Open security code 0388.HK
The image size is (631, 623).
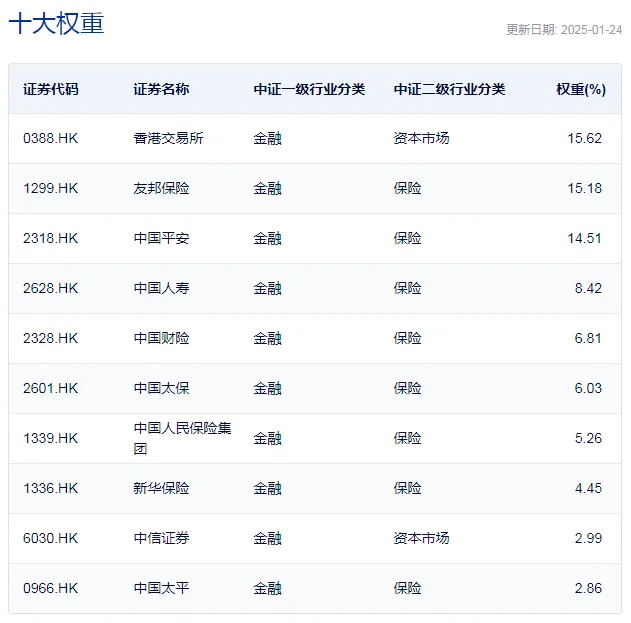tap(50, 138)
